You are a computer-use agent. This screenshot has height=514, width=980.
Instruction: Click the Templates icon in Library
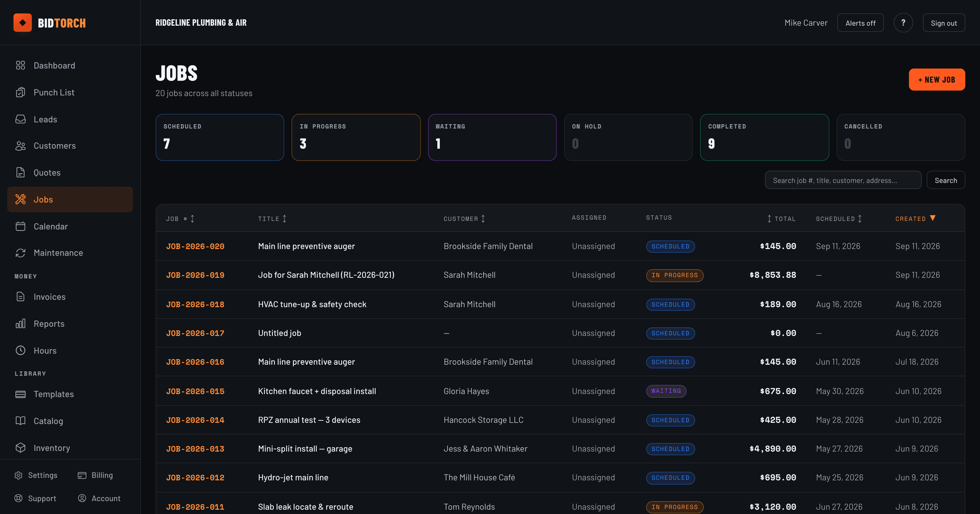pos(21,394)
